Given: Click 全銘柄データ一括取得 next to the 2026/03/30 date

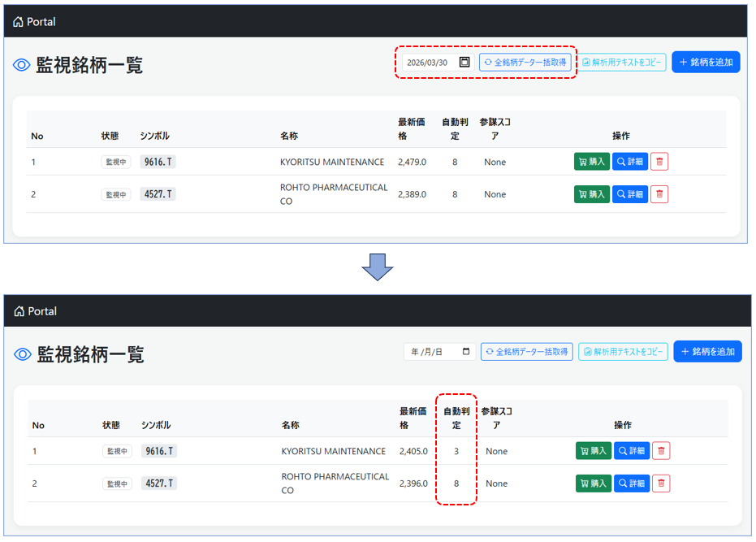Looking at the screenshot, I should 525,63.
